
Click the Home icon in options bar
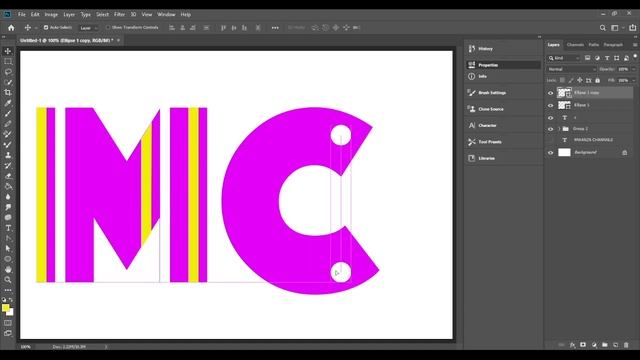point(11,28)
